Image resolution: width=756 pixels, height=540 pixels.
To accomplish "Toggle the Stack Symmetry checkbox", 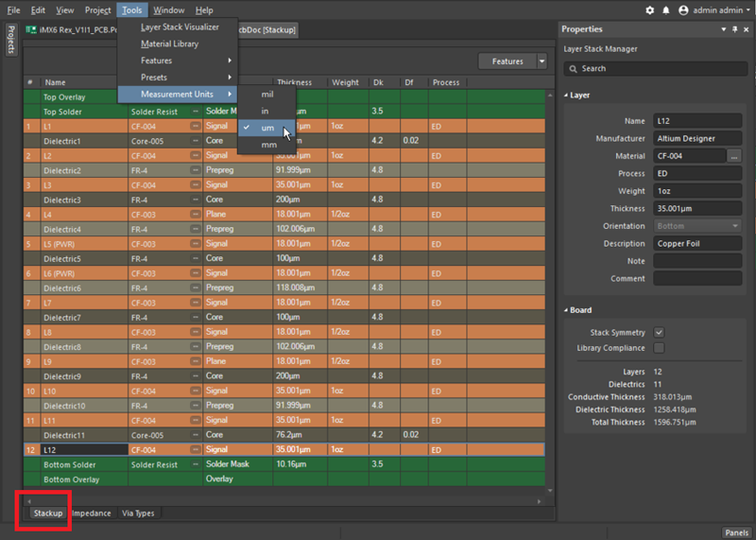I will (659, 332).
